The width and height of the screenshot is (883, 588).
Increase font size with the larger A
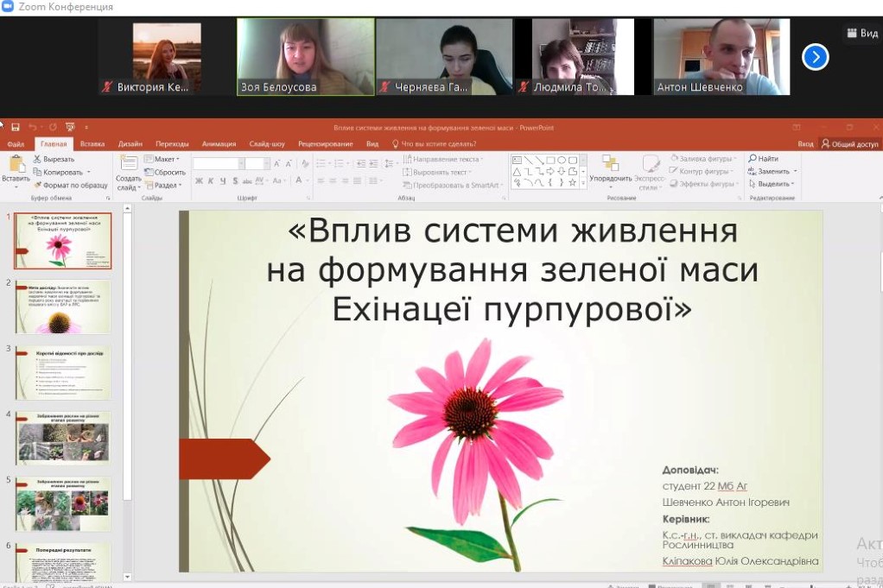(276, 164)
